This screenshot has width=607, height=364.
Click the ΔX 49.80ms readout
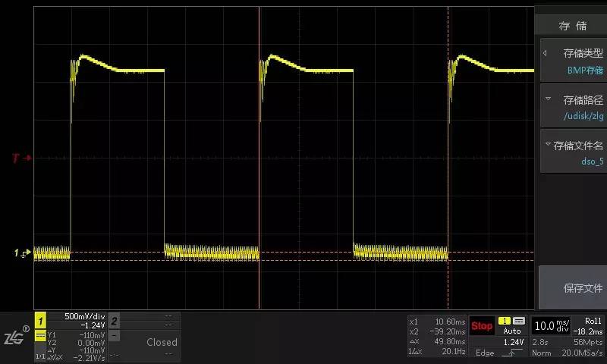438,341
